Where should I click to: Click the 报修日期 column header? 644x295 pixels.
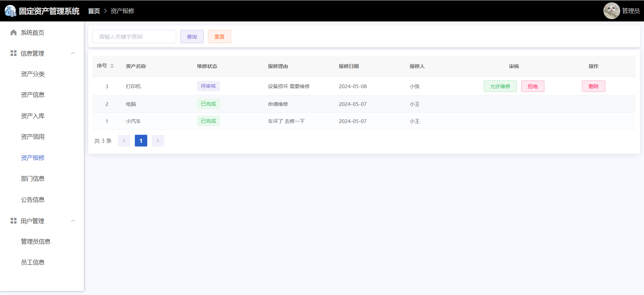tap(349, 66)
